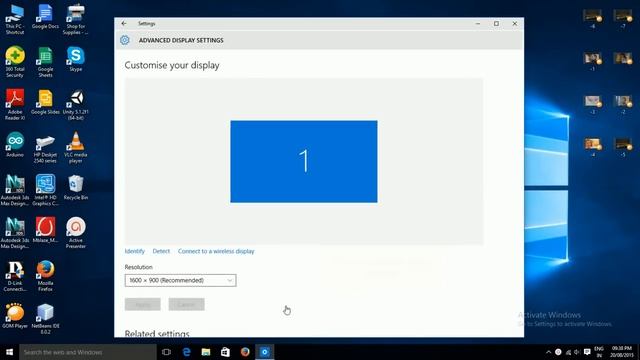The height and width of the screenshot is (360, 640).
Task: Open the Action Center notifications icon
Action: coord(587,352)
